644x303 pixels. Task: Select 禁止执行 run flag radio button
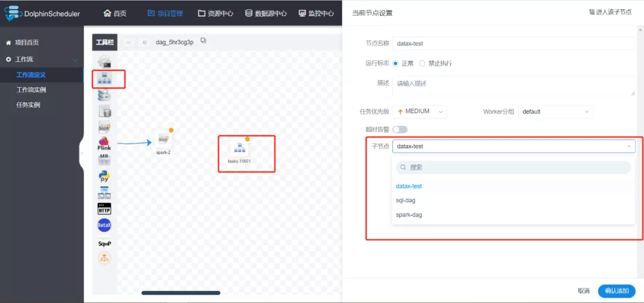[x=422, y=64]
